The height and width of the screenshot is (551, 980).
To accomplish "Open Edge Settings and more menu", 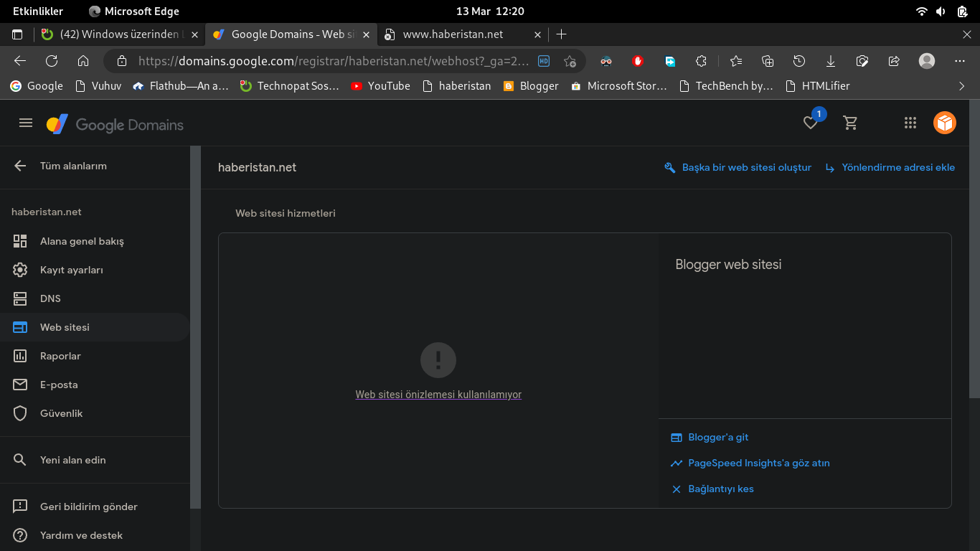I will pyautogui.click(x=960, y=61).
